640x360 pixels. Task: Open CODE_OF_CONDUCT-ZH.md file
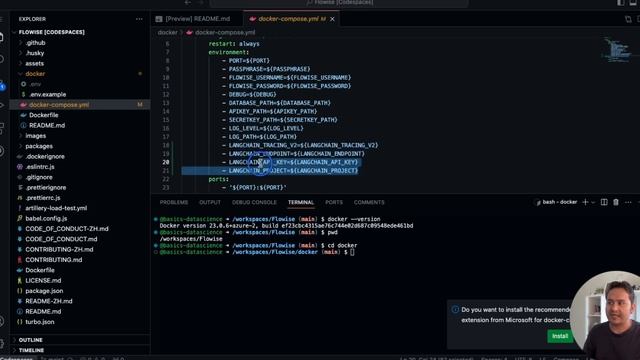click(x=67, y=229)
